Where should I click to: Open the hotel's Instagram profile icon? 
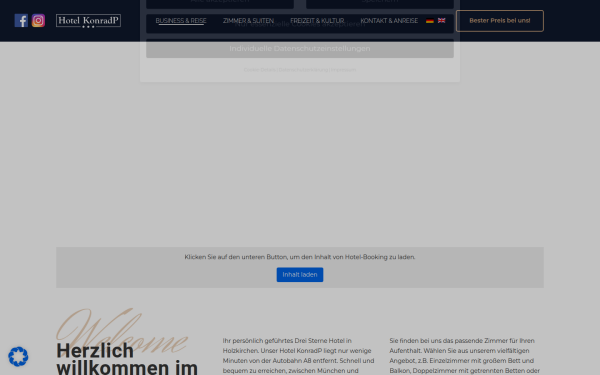[x=38, y=21]
